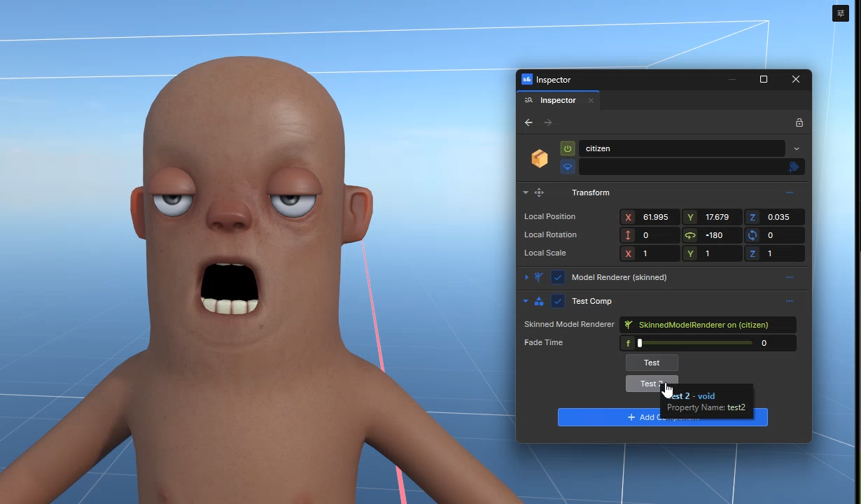Click the Test 2 button

point(652,384)
